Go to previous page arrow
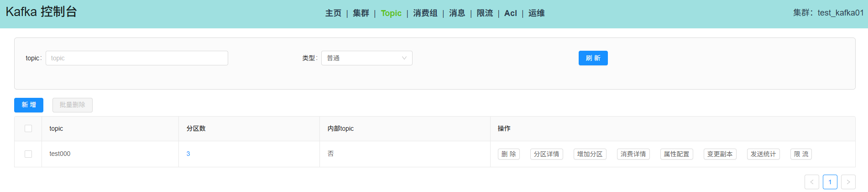868x192 pixels. 812,182
